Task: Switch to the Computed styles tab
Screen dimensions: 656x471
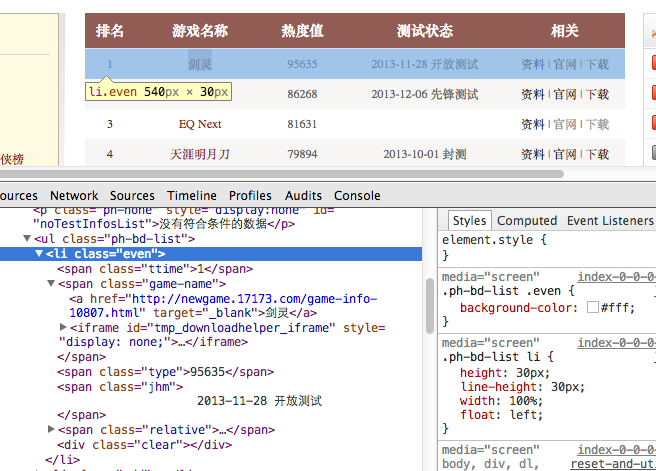Action: click(x=527, y=220)
